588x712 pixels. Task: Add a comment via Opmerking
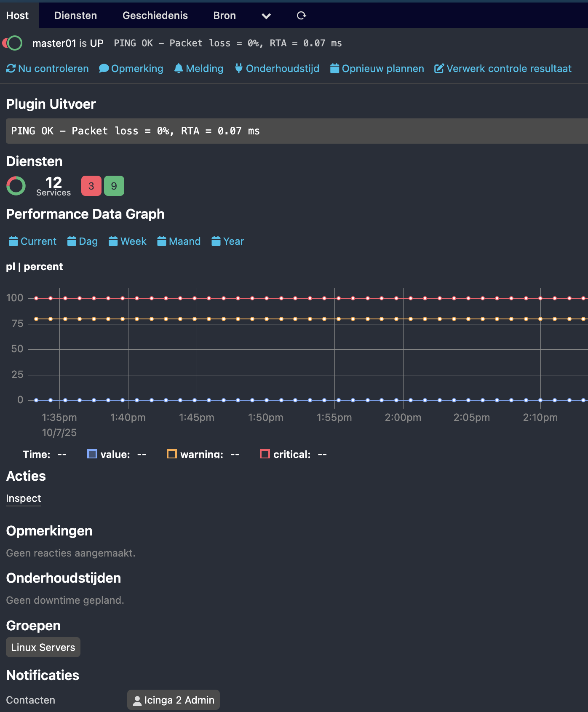click(131, 69)
